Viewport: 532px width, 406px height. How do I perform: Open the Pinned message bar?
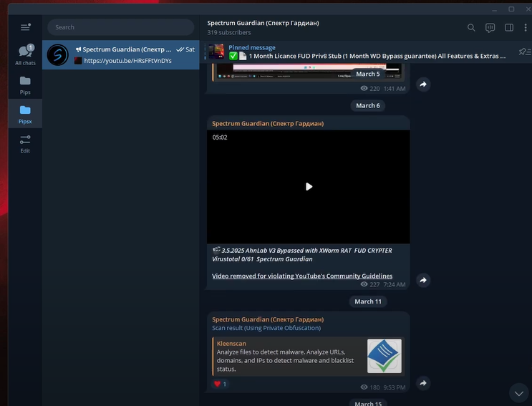(x=359, y=52)
